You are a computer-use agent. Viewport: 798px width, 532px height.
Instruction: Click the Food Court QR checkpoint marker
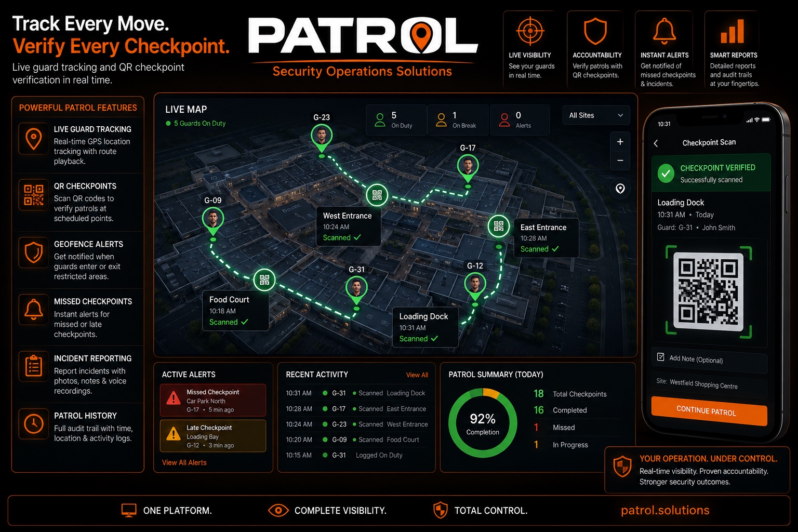tap(264, 281)
